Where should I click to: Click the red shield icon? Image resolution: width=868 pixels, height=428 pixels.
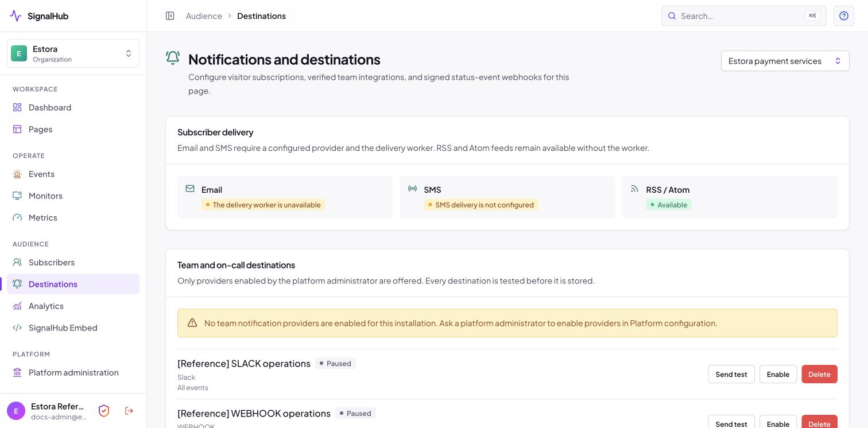tap(104, 411)
